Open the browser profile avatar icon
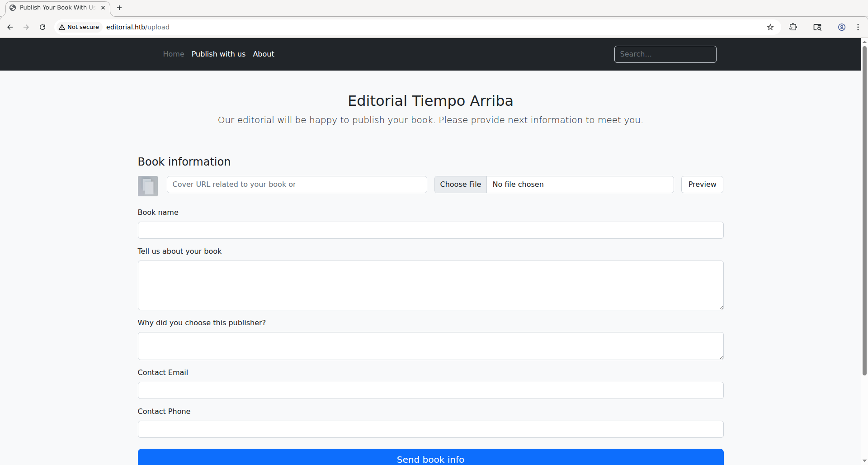 pyautogui.click(x=842, y=27)
